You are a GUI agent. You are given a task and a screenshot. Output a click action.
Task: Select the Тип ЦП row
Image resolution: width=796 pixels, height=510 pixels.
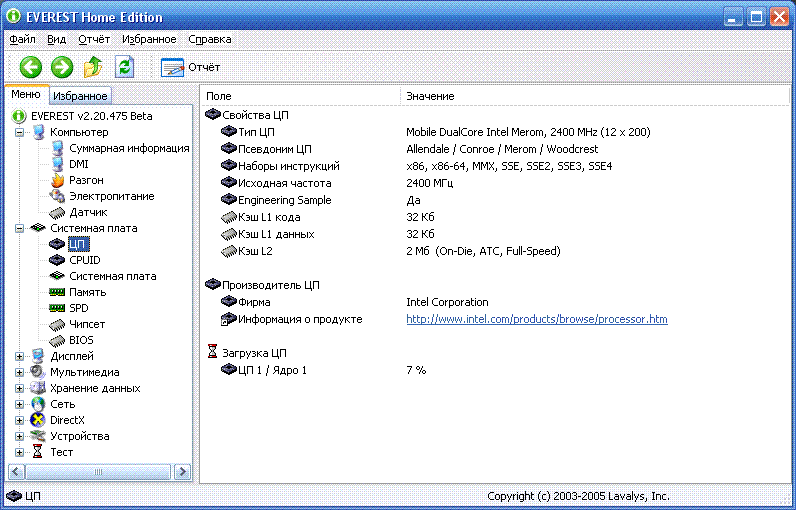tap(495, 132)
